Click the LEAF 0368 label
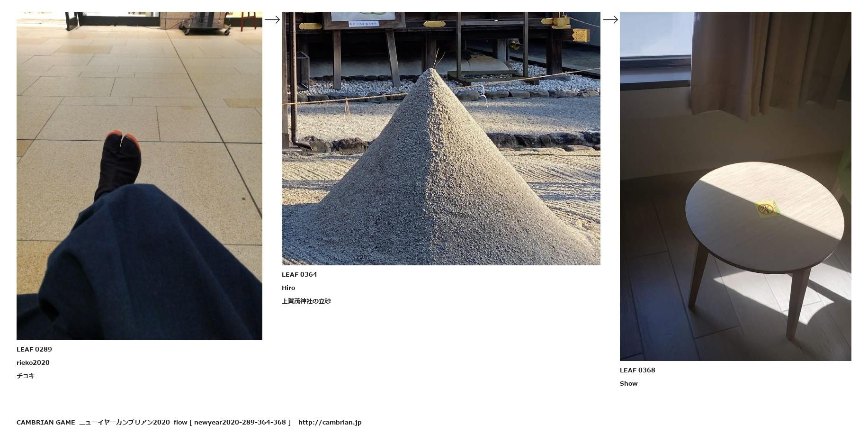This screenshot has width=868, height=434. pyautogui.click(x=637, y=370)
